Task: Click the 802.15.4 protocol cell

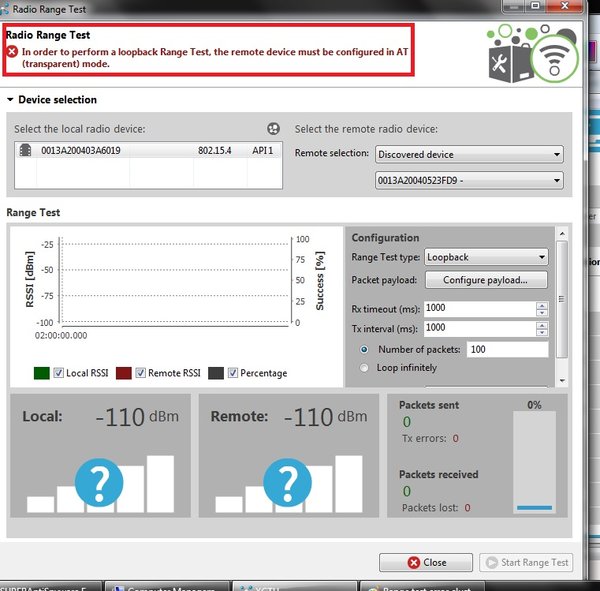Action: [x=215, y=150]
